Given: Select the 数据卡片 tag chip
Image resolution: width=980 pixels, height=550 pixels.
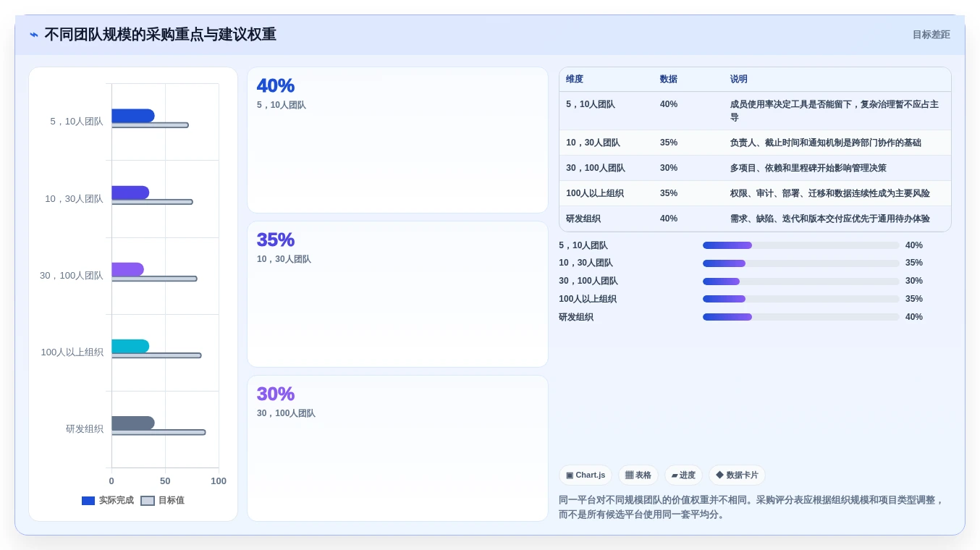Looking at the screenshot, I should click(x=737, y=475).
